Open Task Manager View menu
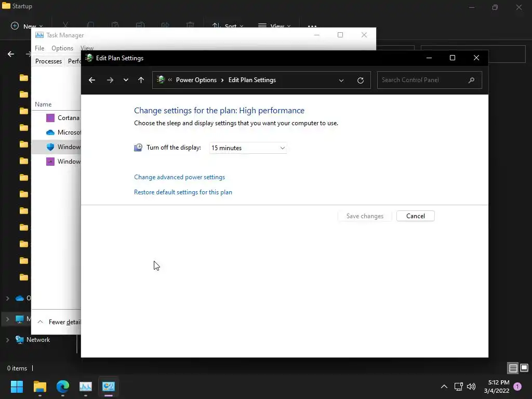Viewport: 532px width, 399px height. (87, 48)
